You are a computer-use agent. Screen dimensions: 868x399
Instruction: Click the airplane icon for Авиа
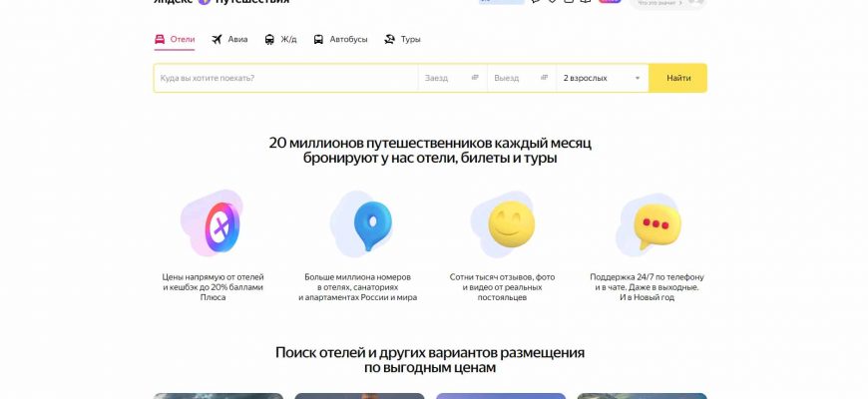pyautogui.click(x=217, y=40)
